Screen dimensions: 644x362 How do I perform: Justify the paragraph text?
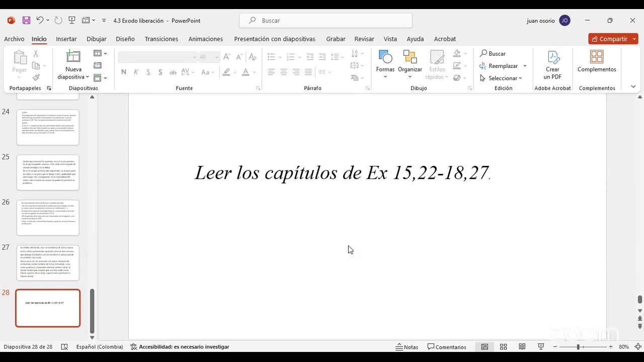(308, 72)
